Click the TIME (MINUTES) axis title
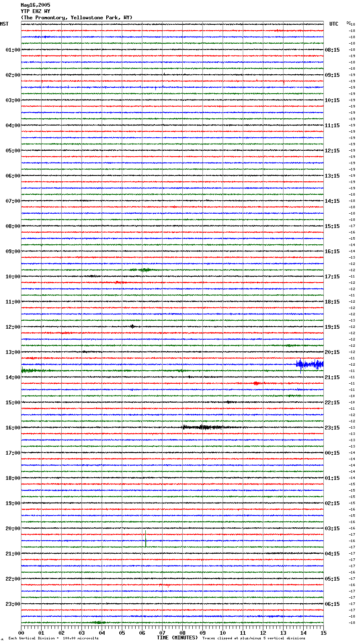Image resolution: width=357 pixels, height=644 pixels. 177,638
